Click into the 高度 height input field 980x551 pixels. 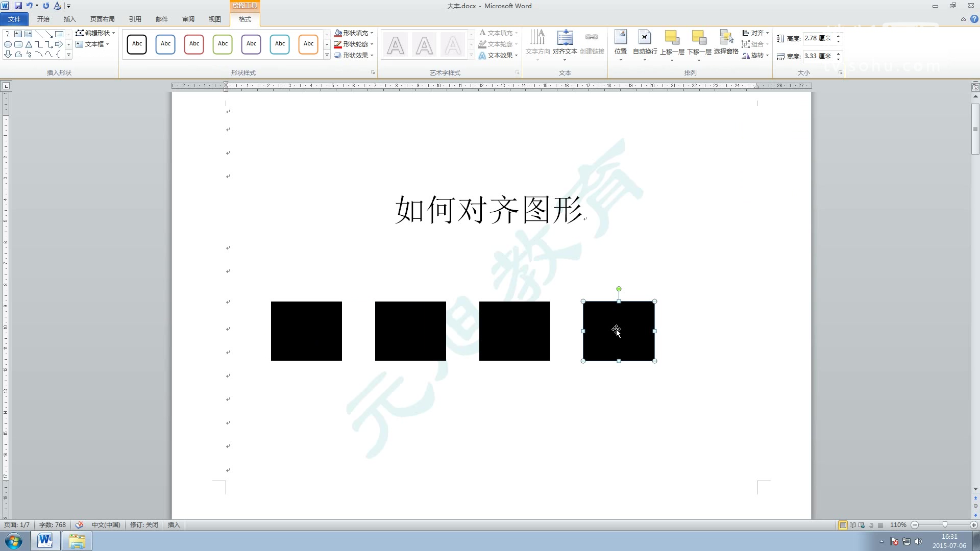point(817,38)
